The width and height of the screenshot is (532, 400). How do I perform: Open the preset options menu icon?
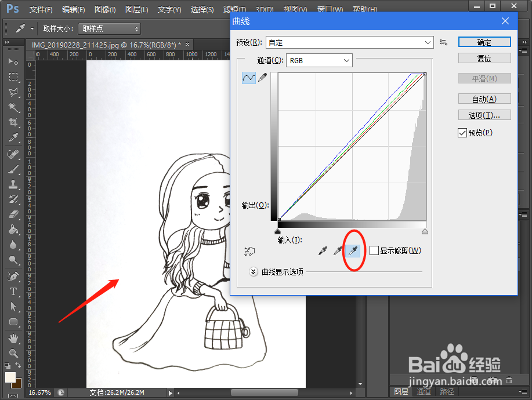443,42
